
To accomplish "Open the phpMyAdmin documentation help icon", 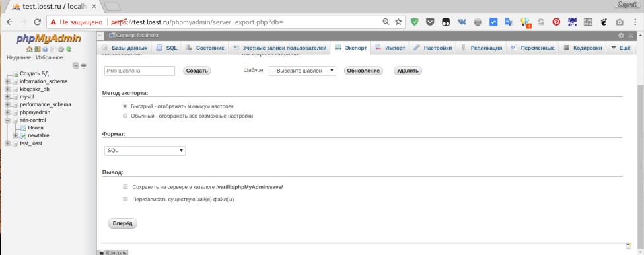I will (x=45, y=49).
